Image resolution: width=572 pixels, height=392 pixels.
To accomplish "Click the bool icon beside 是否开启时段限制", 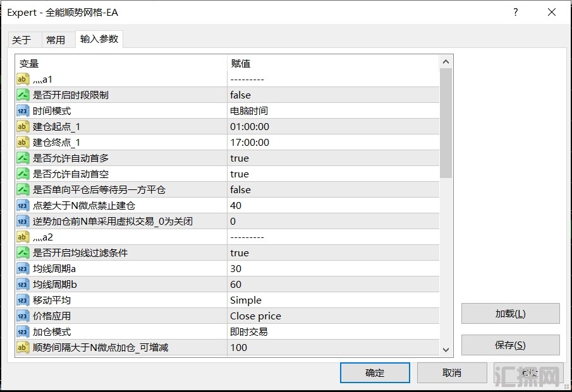I will point(23,95).
